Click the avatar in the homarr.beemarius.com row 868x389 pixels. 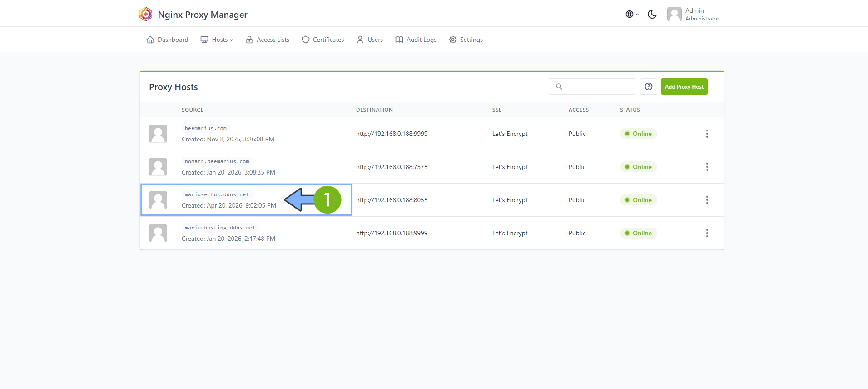pos(158,167)
